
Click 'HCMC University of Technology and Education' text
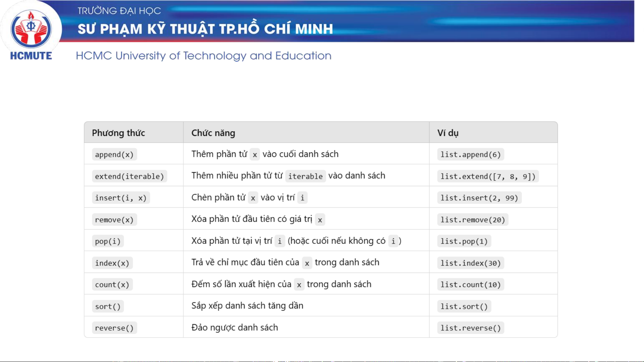203,56
